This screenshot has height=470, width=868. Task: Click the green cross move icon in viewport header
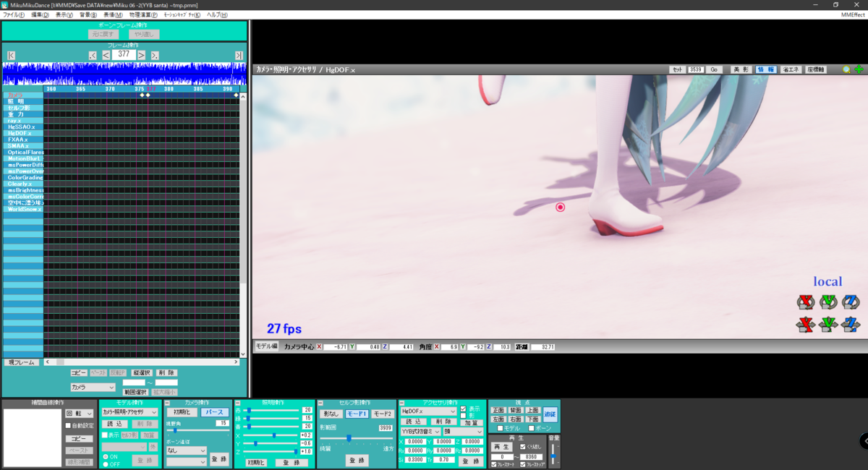tap(859, 69)
